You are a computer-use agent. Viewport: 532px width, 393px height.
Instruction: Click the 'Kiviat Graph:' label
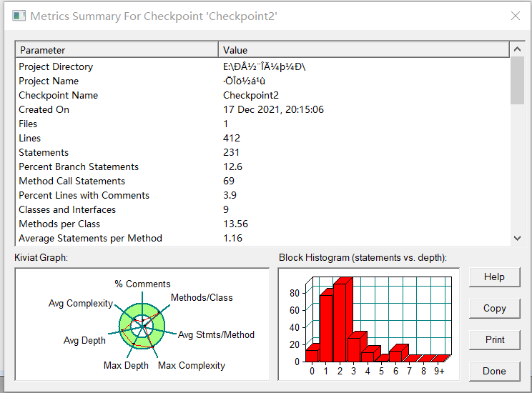(41, 258)
